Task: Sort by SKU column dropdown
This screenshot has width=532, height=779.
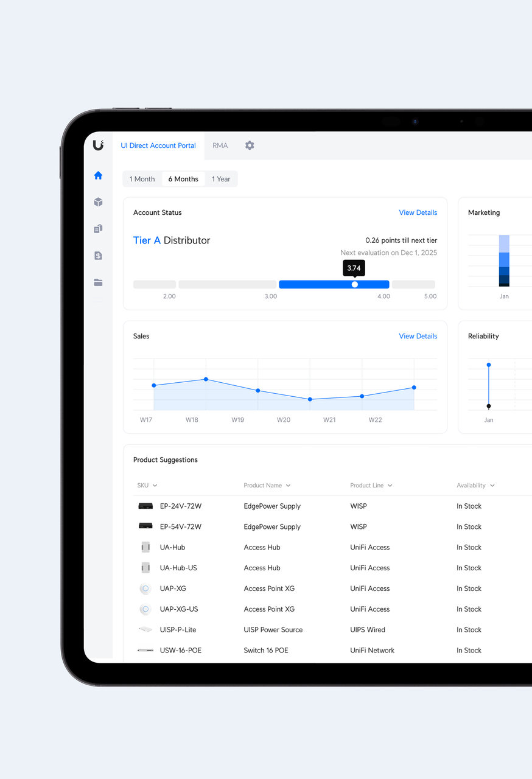Action: tap(147, 486)
